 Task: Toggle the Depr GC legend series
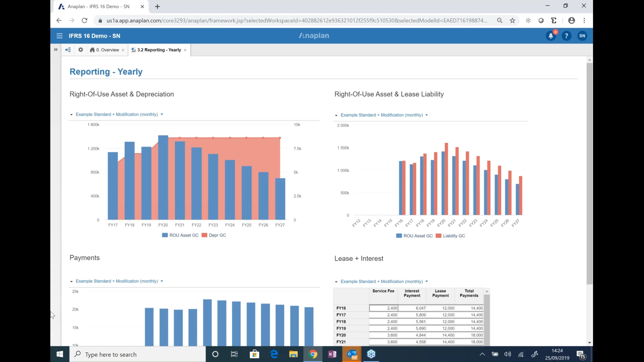[214, 235]
